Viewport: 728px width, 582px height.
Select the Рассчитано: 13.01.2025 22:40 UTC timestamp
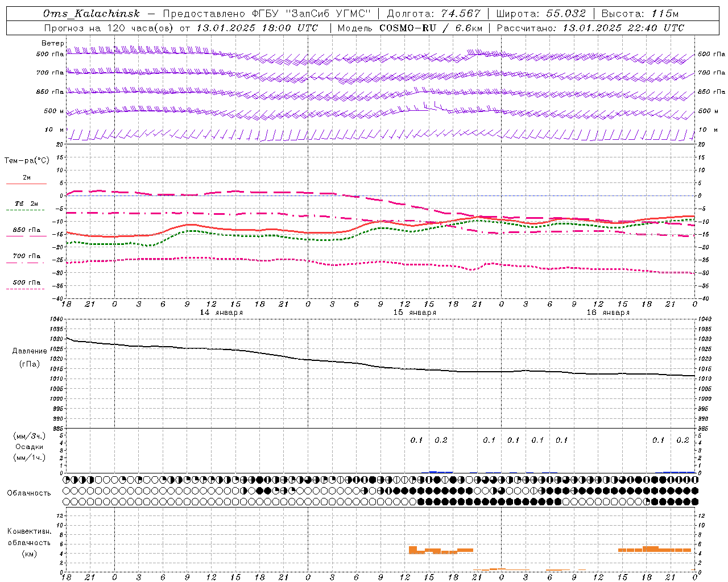[x=590, y=28]
